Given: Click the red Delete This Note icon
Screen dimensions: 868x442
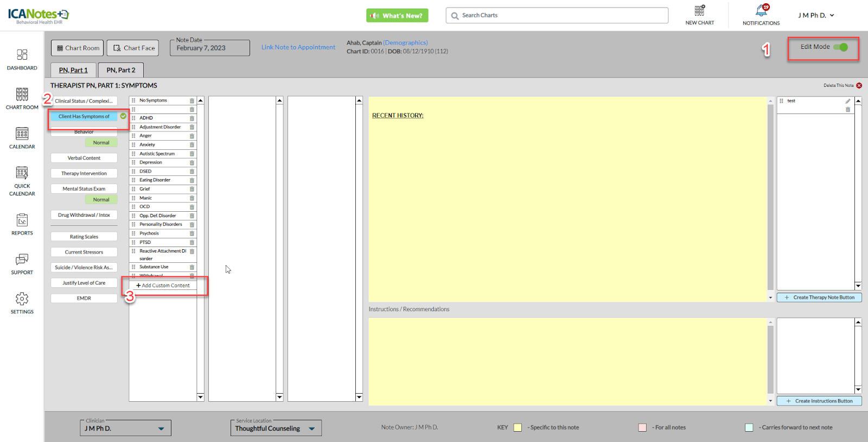Looking at the screenshot, I should pyautogui.click(x=859, y=86).
